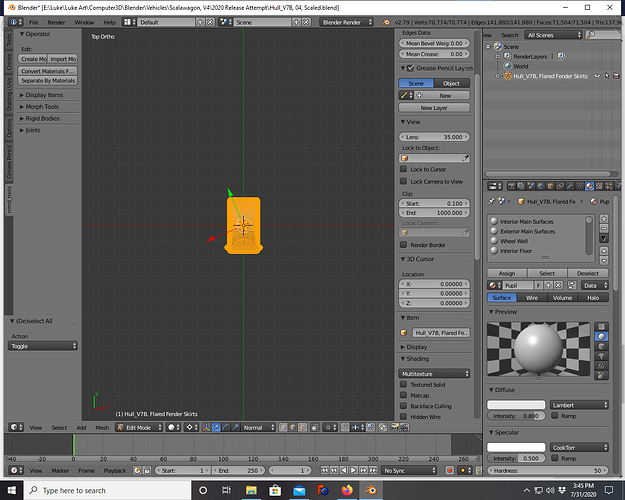Open the Render properties tab icon

click(511, 186)
